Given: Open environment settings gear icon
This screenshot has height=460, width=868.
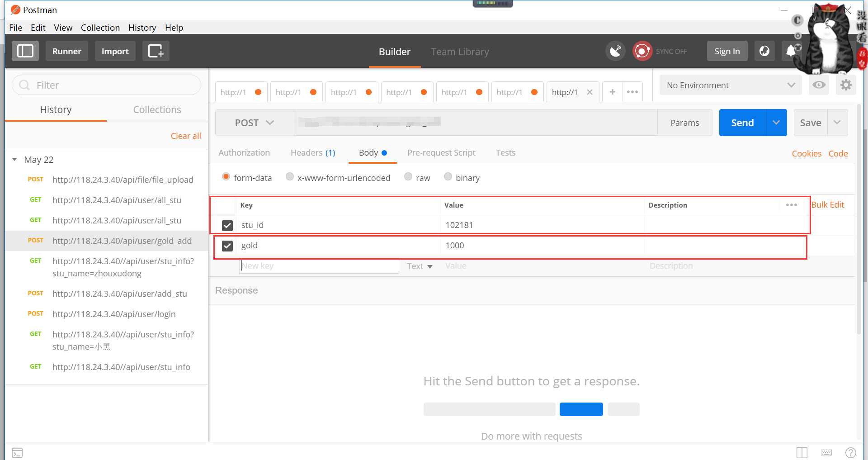Looking at the screenshot, I should (x=846, y=85).
